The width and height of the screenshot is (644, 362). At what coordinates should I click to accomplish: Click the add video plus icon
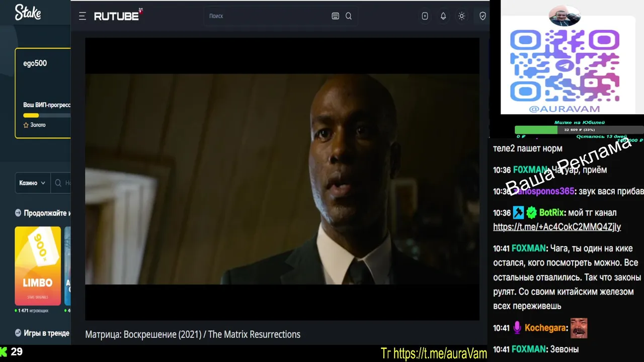point(425,16)
